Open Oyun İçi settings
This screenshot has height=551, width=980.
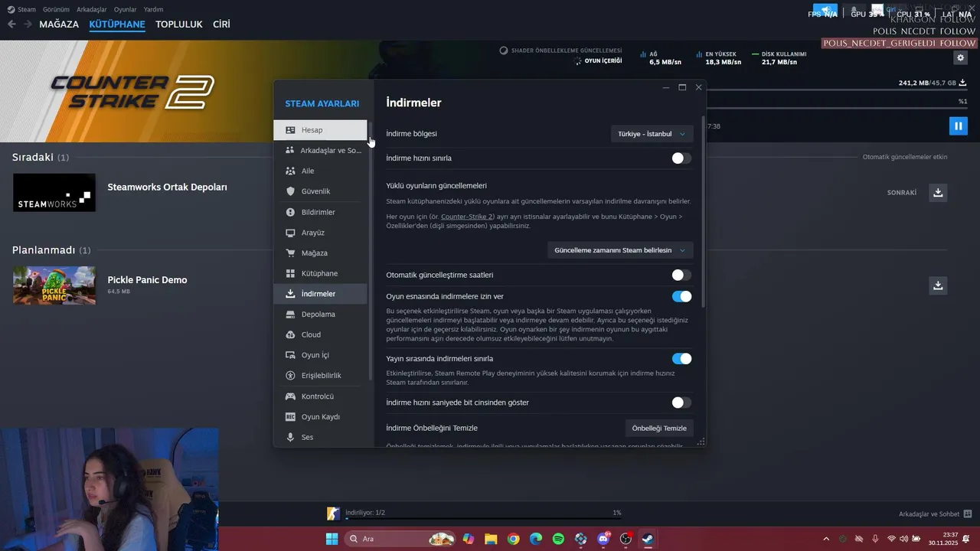pyautogui.click(x=320, y=355)
